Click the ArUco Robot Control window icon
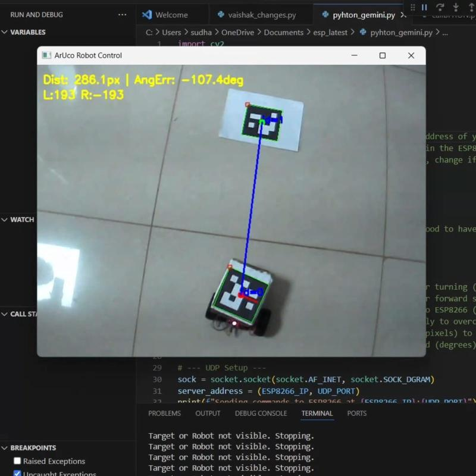This screenshot has height=476, width=476. point(46,55)
